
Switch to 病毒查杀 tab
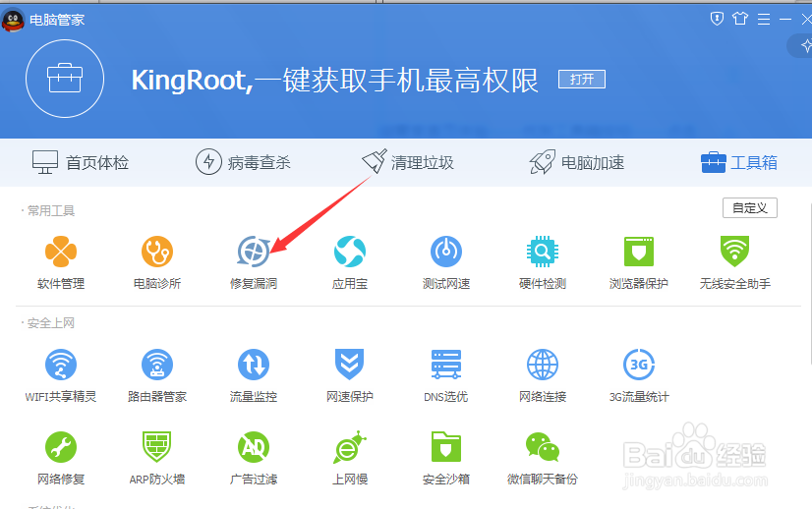point(243,162)
